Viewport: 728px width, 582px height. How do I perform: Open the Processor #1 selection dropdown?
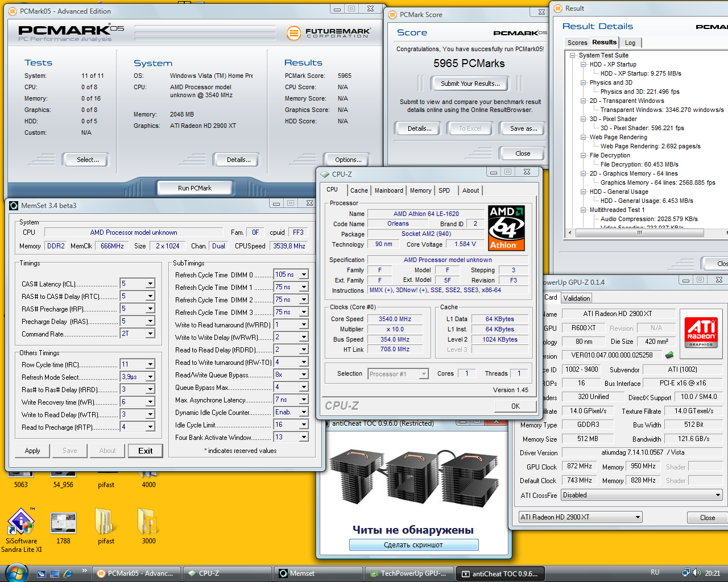click(424, 374)
